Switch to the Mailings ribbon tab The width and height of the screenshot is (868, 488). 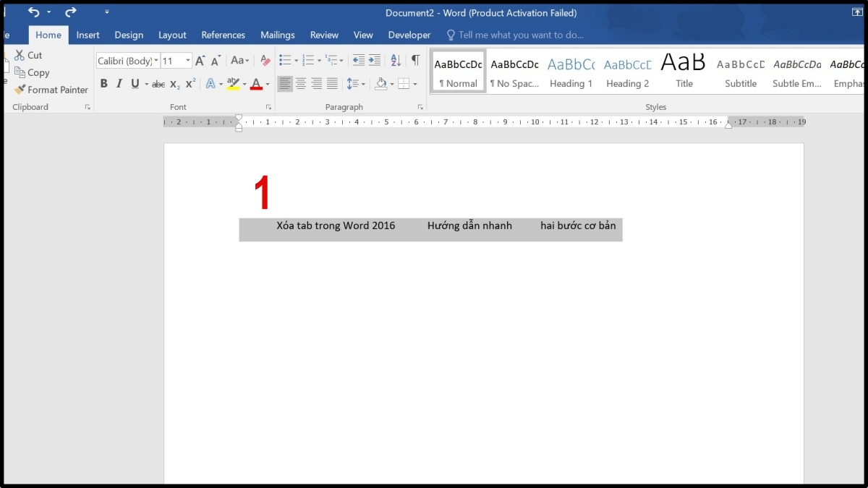tap(277, 35)
